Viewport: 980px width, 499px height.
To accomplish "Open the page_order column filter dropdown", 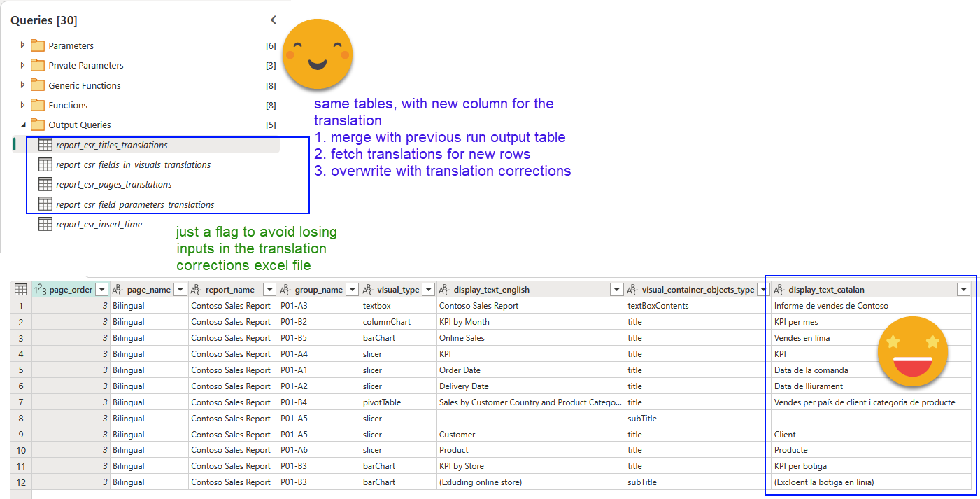I will pos(102,290).
